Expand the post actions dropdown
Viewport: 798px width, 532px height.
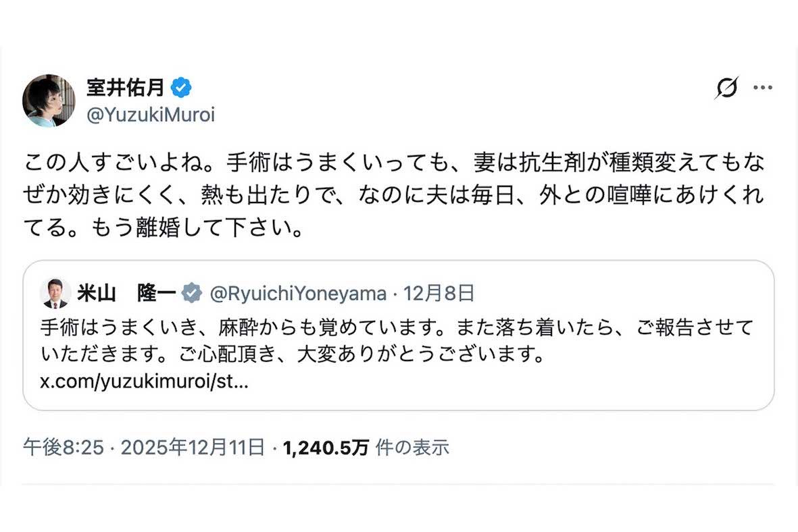point(764,86)
